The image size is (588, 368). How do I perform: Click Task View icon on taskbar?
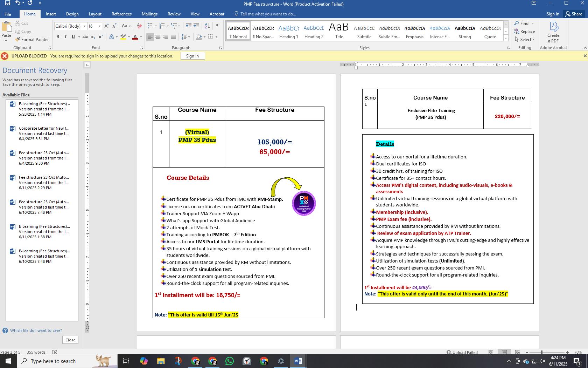pos(126,361)
